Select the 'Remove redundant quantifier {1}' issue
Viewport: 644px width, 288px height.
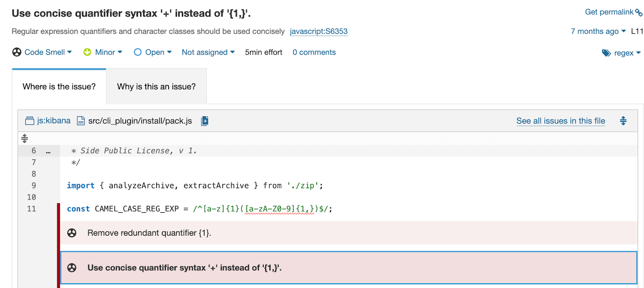[149, 233]
